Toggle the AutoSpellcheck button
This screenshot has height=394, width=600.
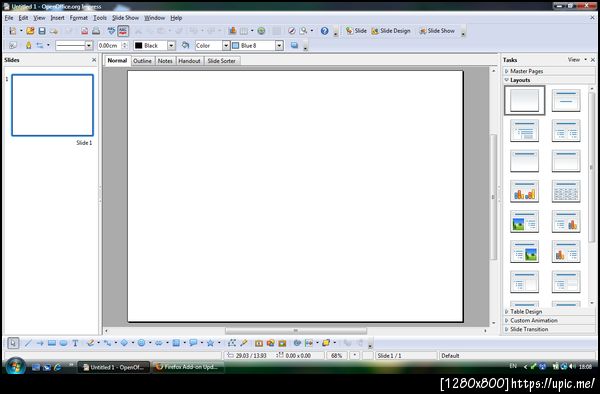[123, 31]
